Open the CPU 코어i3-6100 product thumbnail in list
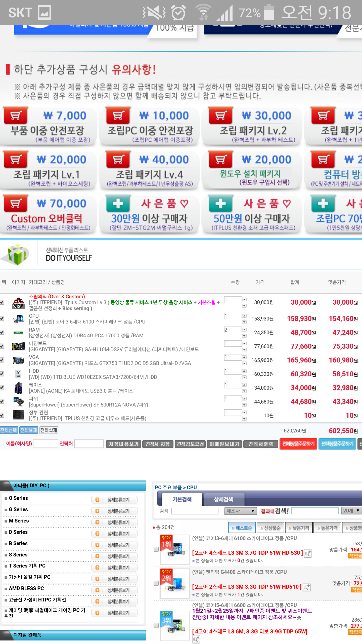The height and width of the screenshot is (644, 362). (x=19, y=319)
